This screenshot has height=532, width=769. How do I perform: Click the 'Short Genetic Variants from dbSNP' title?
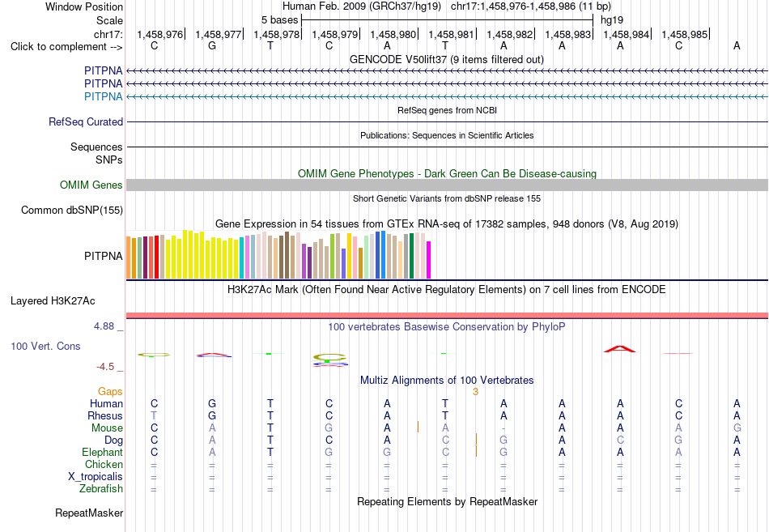coord(447,198)
